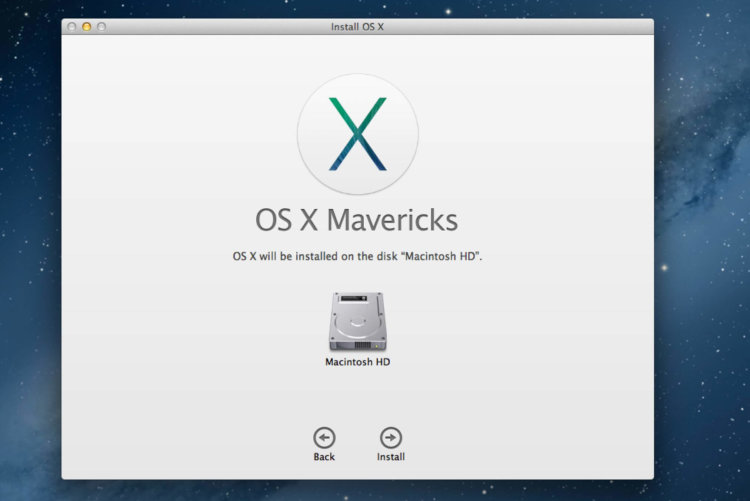
Task: Click the "Macintosh HD" disk name
Action: point(358,362)
